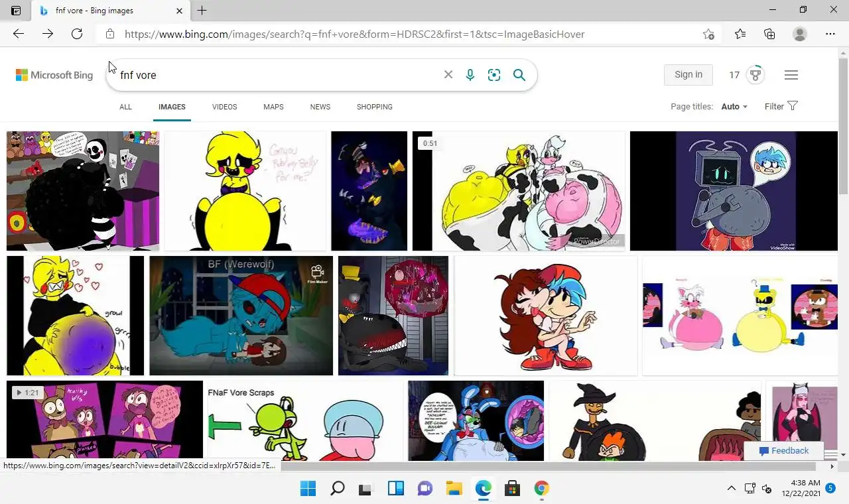Switch to the MAPS tab
The height and width of the screenshot is (504, 849).
pos(273,107)
